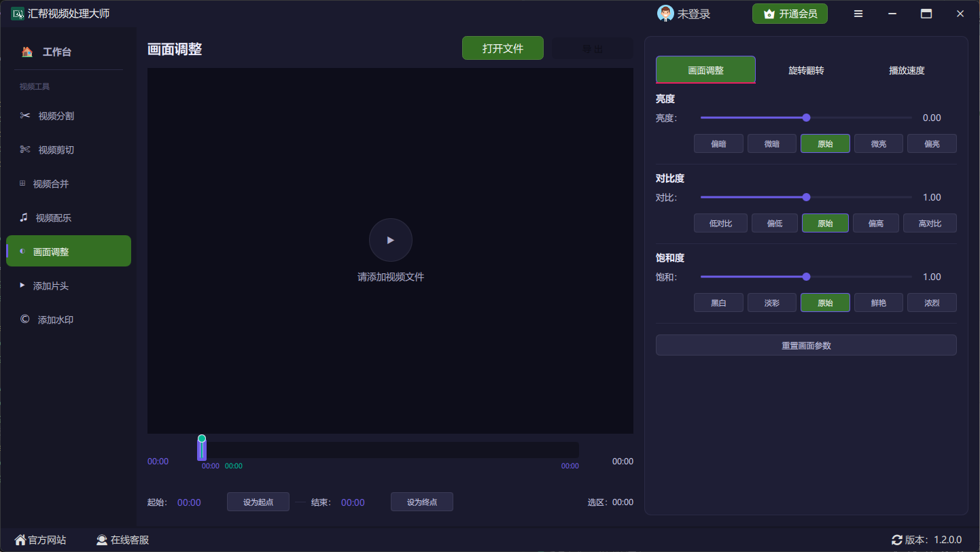Select 黑白 saturation preset

click(x=718, y=303)
